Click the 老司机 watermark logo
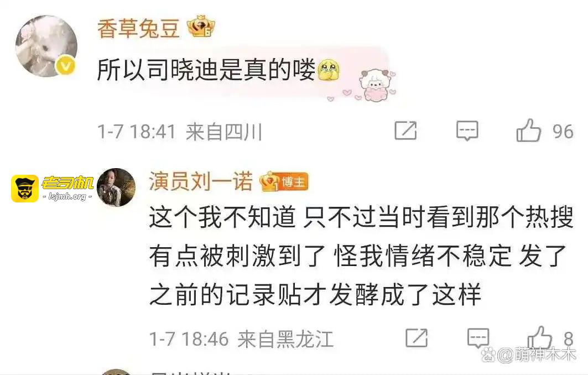This screenshot has height=375, width=588. [x=53, y=189]
